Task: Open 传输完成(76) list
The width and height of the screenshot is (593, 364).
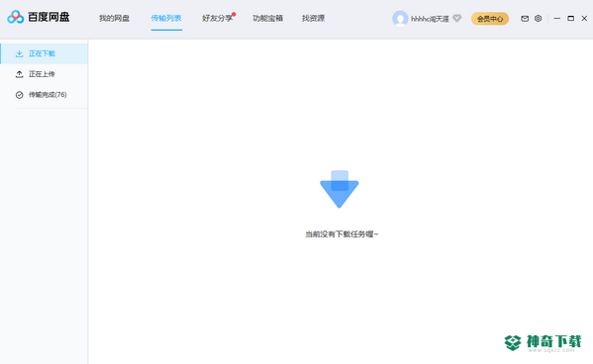Action: coord(45,95)
